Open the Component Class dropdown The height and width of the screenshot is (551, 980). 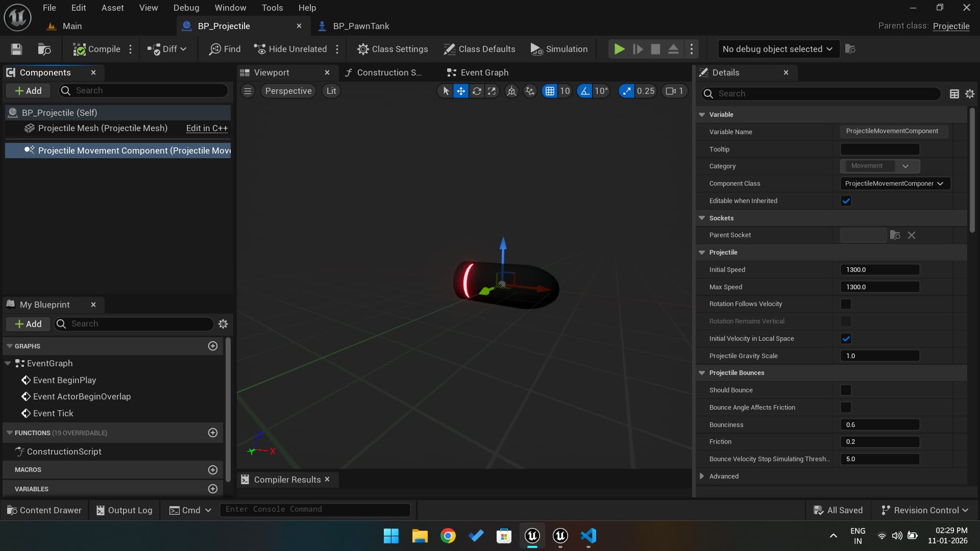895,184
